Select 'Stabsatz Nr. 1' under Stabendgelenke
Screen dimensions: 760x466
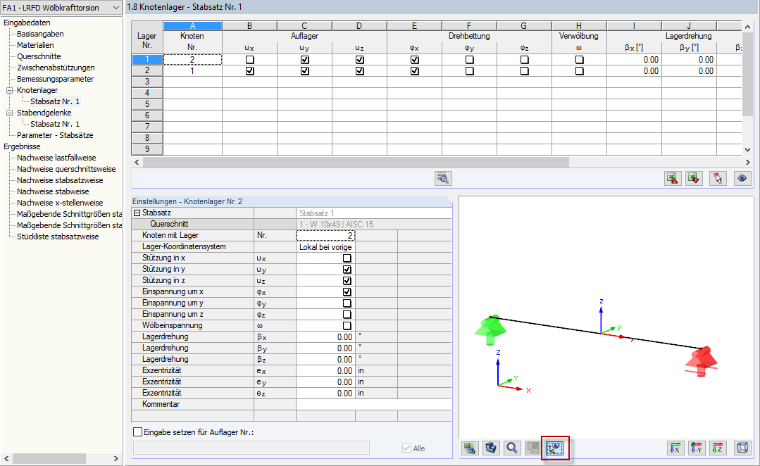55,124
